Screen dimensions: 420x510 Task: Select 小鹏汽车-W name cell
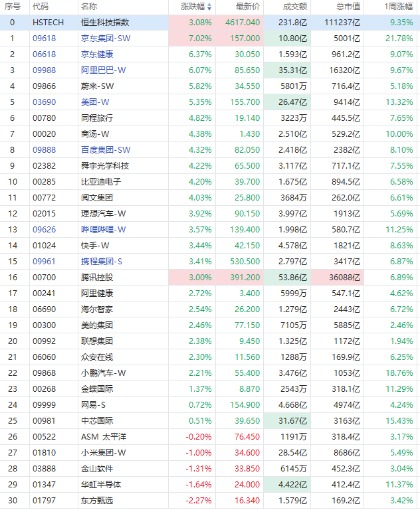tap(104, 373)
